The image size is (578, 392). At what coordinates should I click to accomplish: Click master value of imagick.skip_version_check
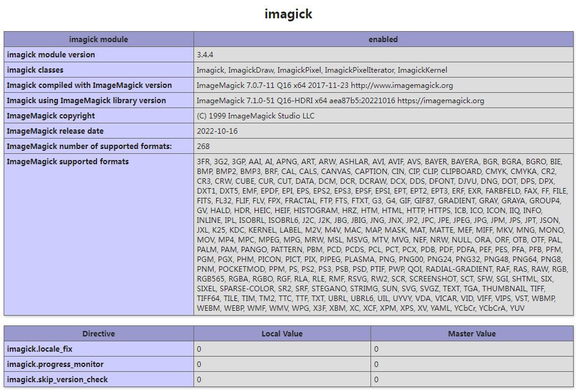pyautogui.click(x=377, y=379)
